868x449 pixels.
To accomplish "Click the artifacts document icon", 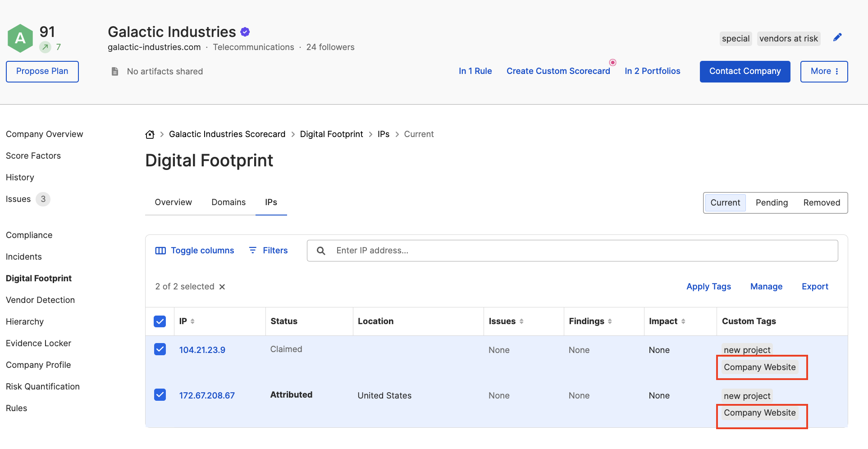I will pos(115,71).
